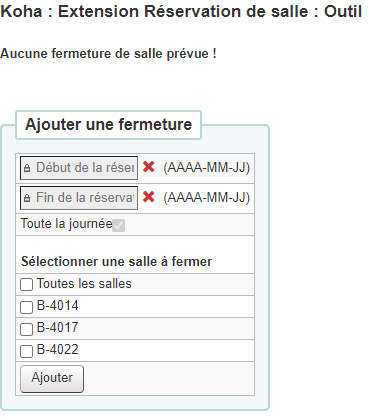This screenshot has height=420, width=368.
Task: Open the Début de la réservation date field
Action: [x=79, y=168]
